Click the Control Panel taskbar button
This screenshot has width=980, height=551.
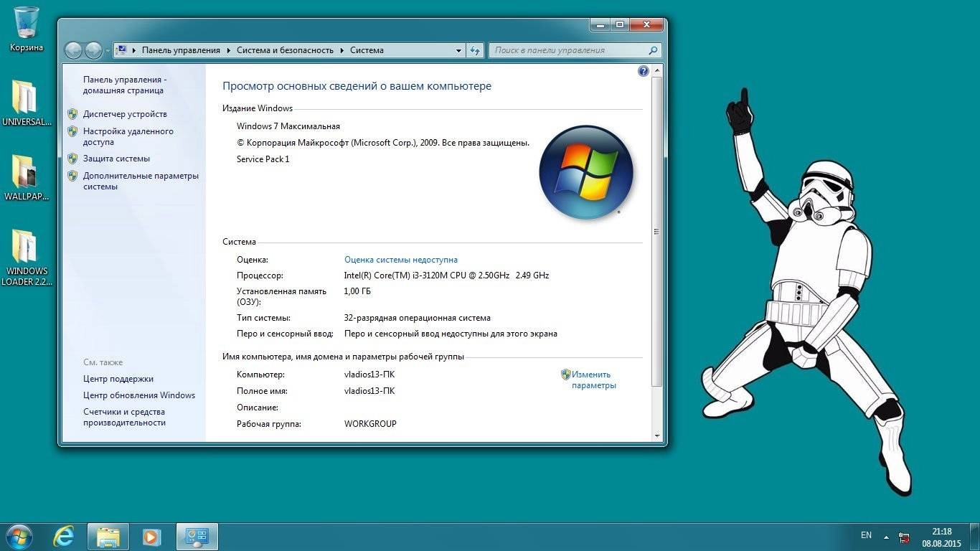197,536
